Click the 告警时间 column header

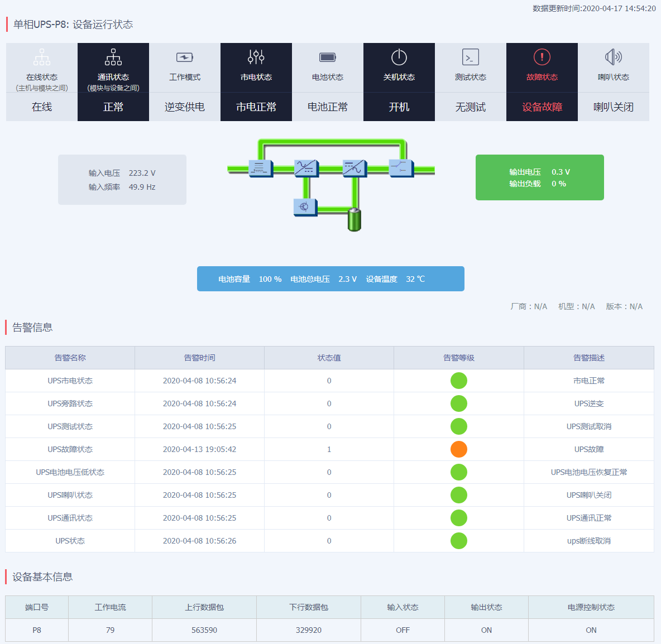(199, 358)
